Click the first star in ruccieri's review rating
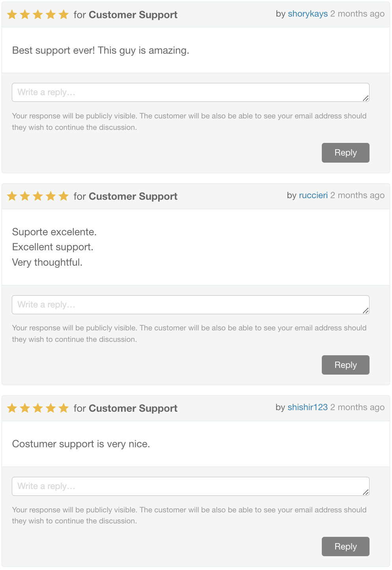392x570 pixels. tap(12, 196)
